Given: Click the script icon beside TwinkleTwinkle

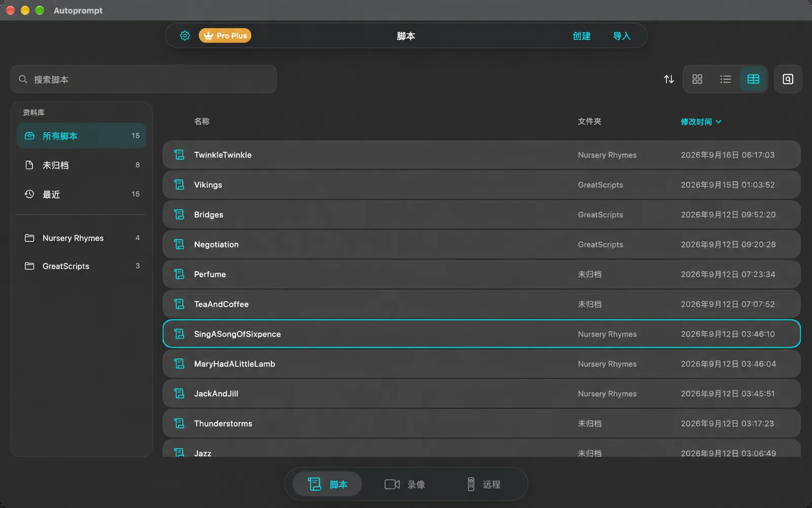Looking at the screenshot, I should [179, 155].
